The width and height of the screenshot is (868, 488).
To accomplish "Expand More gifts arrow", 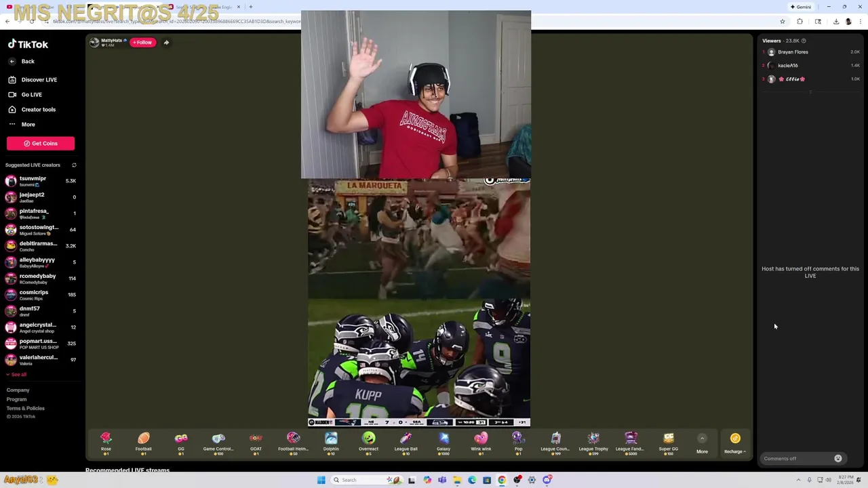I will pos(702,439).
